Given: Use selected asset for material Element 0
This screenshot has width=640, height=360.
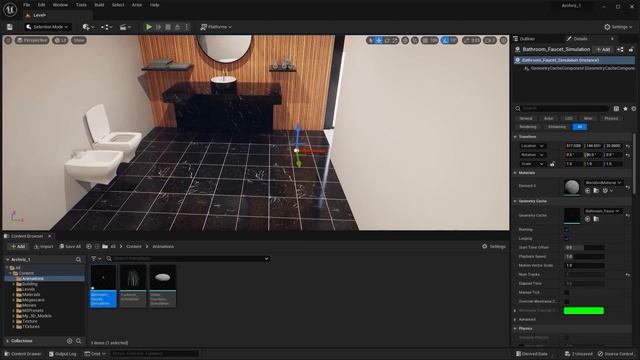Looking at the screenshot, I should 588,191.
